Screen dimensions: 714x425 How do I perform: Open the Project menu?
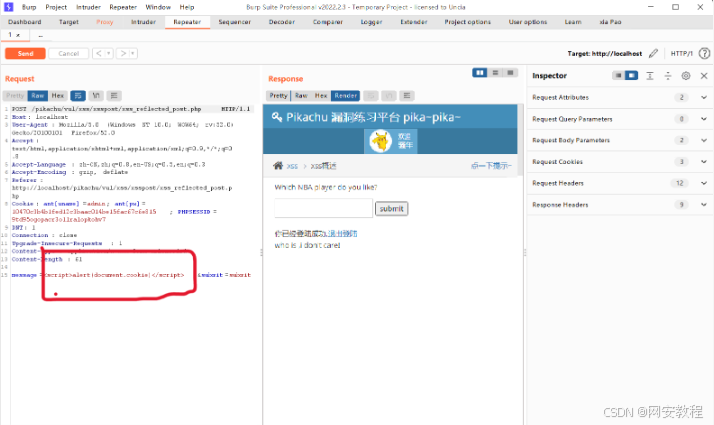56,7
